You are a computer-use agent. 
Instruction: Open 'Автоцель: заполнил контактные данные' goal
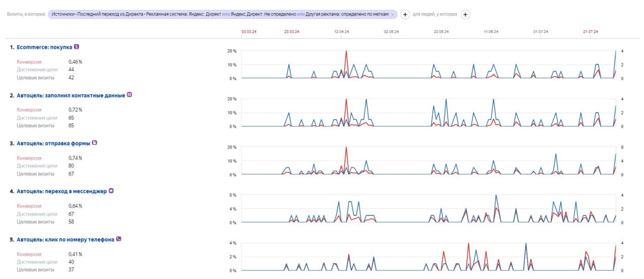click(x=70, y=95)
